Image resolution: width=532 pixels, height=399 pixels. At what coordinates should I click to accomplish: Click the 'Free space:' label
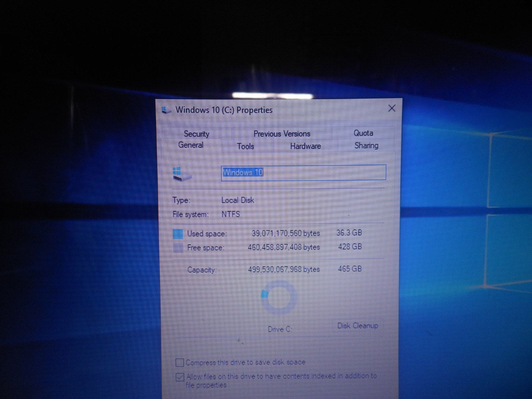pos(205,248)
